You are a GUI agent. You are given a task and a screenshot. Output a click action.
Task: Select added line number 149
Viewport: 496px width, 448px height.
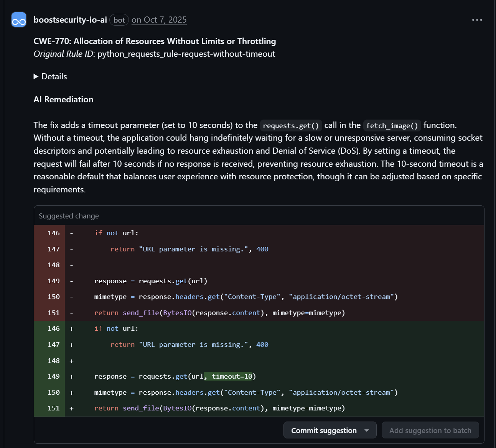(x=53, y=376)
